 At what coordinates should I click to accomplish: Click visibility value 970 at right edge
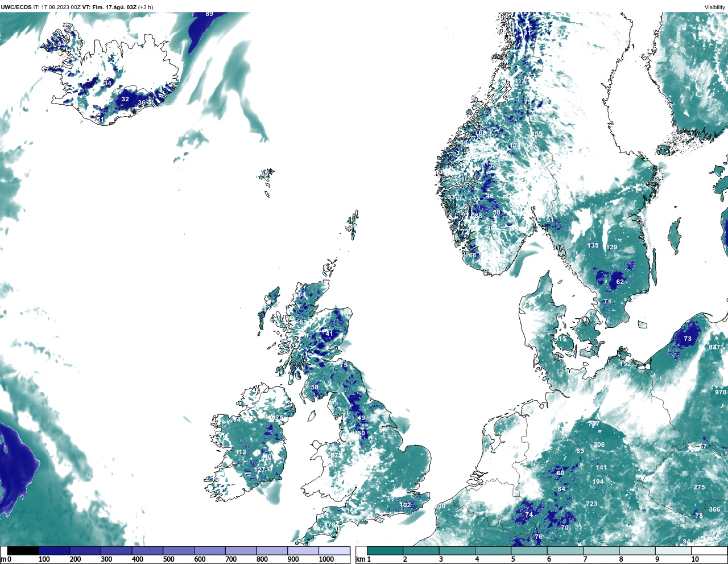721,392
